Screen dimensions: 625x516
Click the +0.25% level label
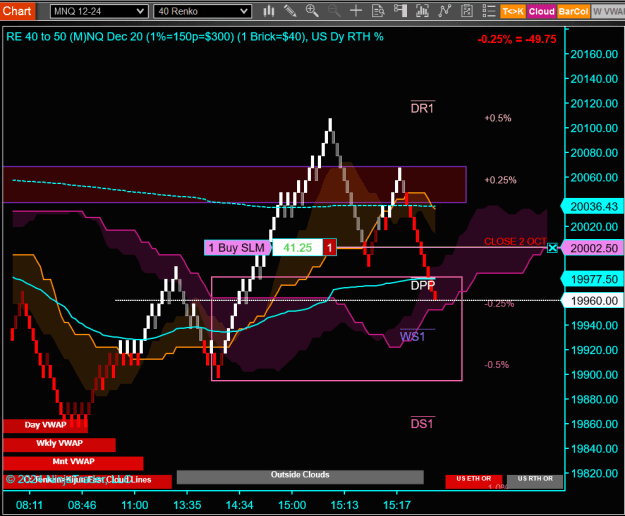click(500, 180)
